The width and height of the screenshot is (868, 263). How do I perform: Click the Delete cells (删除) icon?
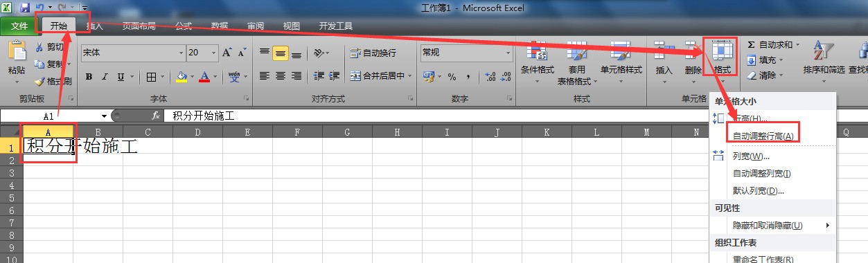point(693,52)
